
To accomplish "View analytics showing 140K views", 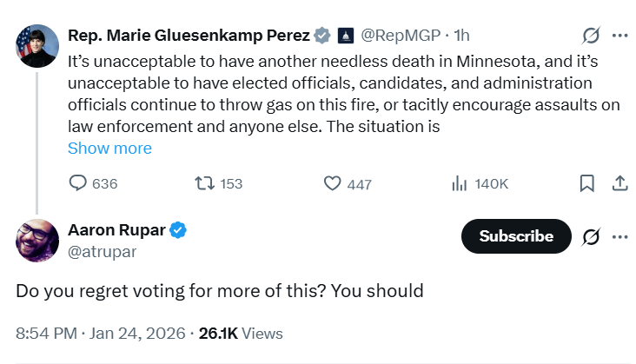I will 459,183.
